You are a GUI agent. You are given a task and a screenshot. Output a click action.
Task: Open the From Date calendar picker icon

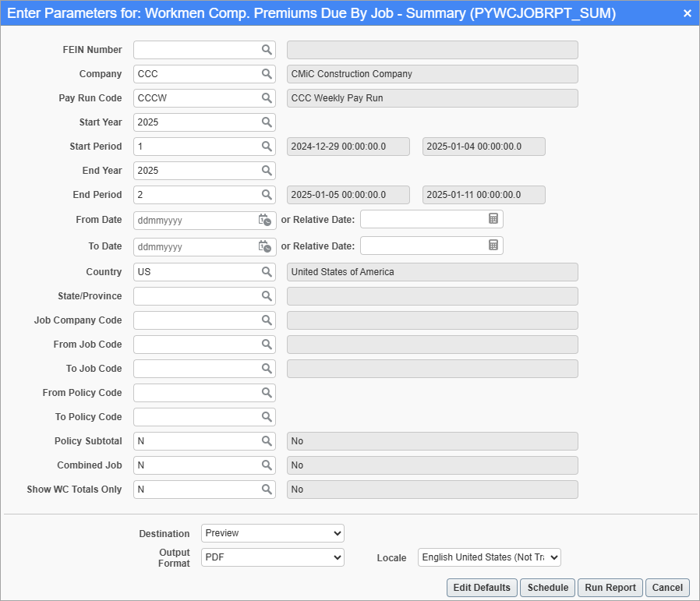click(265, 221)
